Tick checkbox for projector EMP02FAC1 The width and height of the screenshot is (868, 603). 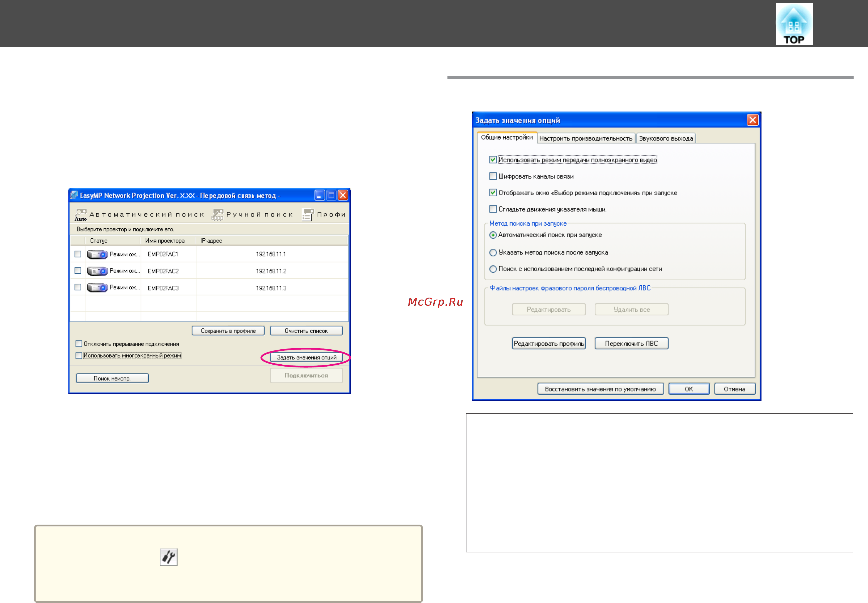click(x=78, y=254)
